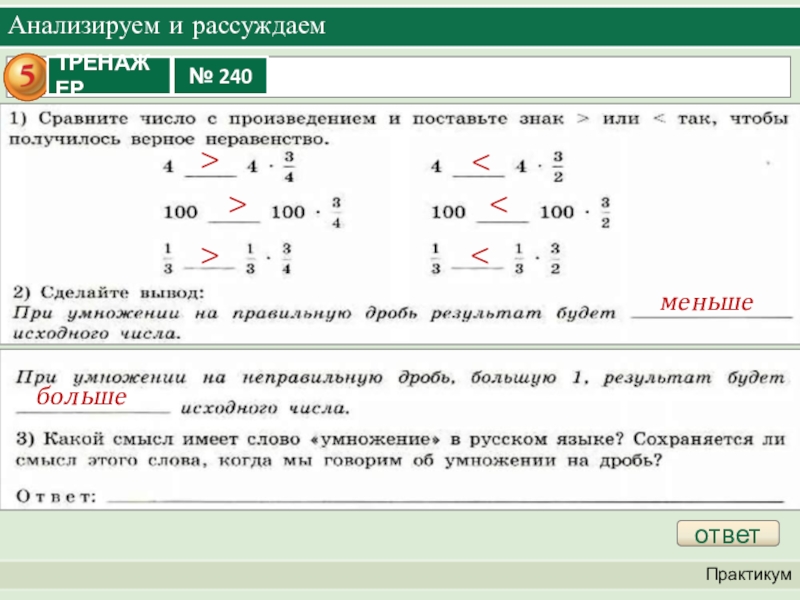
Task: Click the red '>' sign beside 100 · 3/4
Action: pos(236,204)
